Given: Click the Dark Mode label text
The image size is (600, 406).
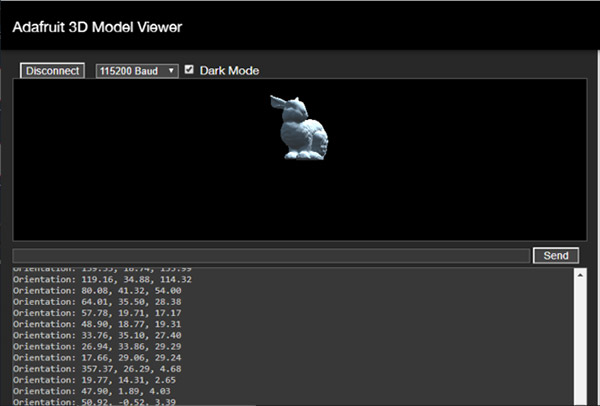Looking at the screenshot, I should [229, 71].
